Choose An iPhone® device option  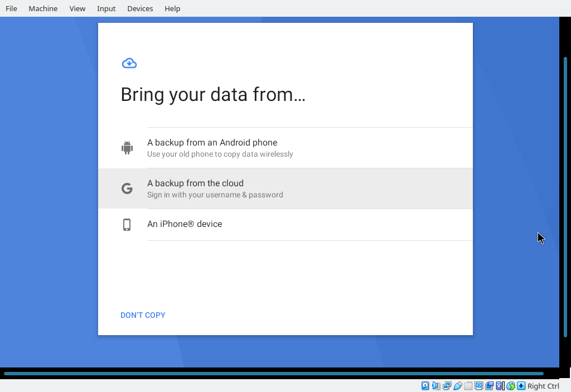pos(285,224)
